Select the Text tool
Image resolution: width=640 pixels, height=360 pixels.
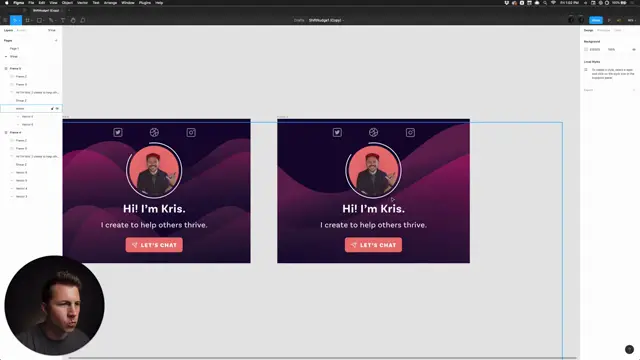coord(63,20)
